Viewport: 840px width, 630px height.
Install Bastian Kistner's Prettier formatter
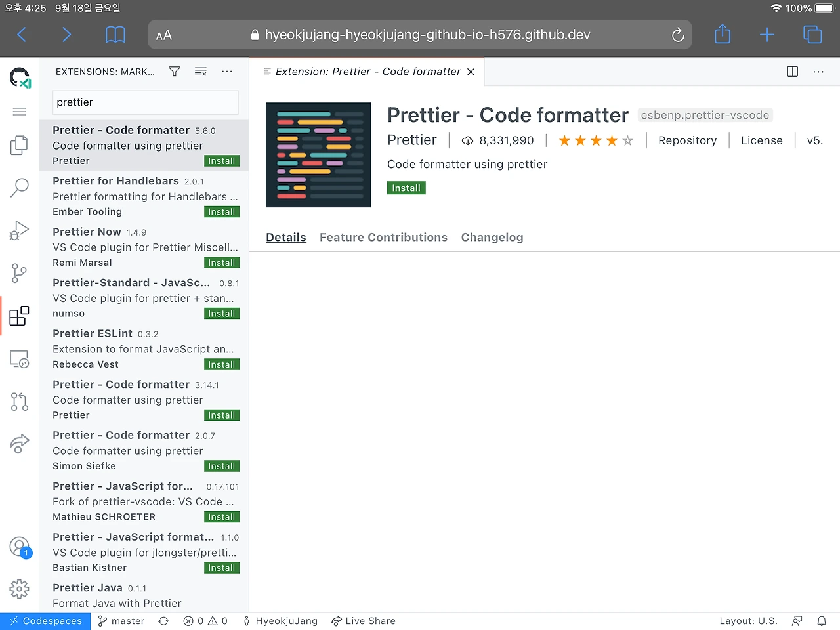coord(222,568)
